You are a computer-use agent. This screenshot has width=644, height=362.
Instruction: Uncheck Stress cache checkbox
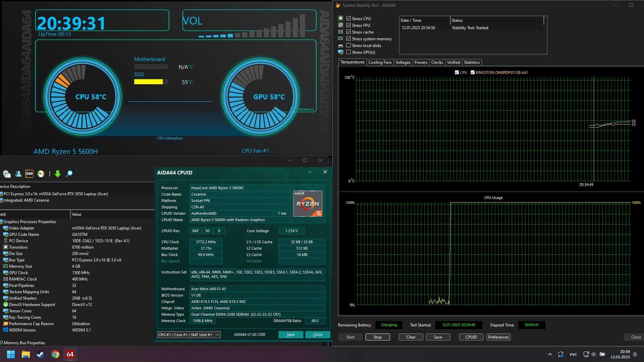point(349,32)
